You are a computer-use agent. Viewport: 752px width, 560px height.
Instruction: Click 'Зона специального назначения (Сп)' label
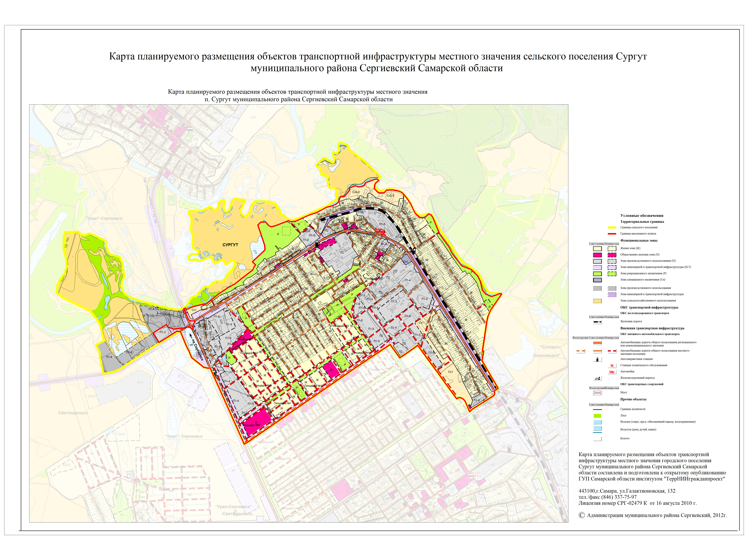pyautogui.click(x=643, y=280)
